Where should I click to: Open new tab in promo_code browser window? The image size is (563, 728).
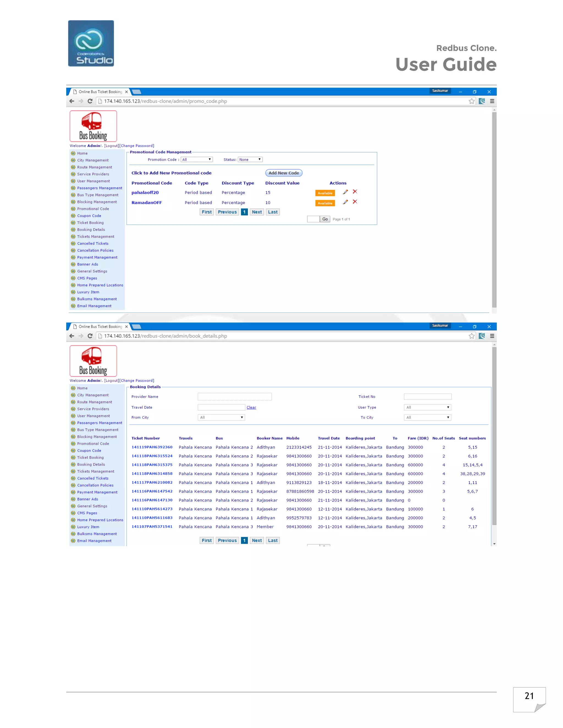click(136, 92)
